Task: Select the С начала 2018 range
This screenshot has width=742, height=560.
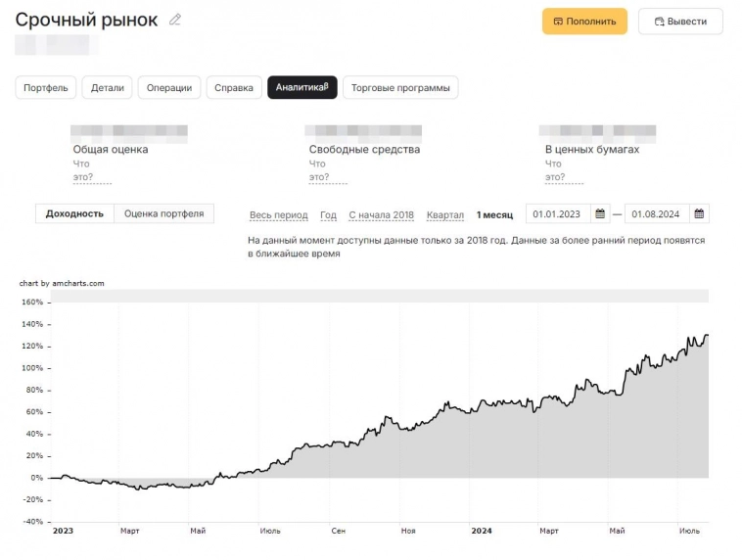Action: (x=382, y=215)
